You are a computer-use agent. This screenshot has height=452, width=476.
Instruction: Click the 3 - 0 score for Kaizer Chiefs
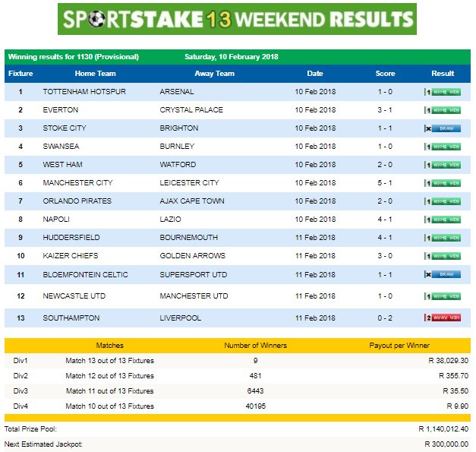385,256
